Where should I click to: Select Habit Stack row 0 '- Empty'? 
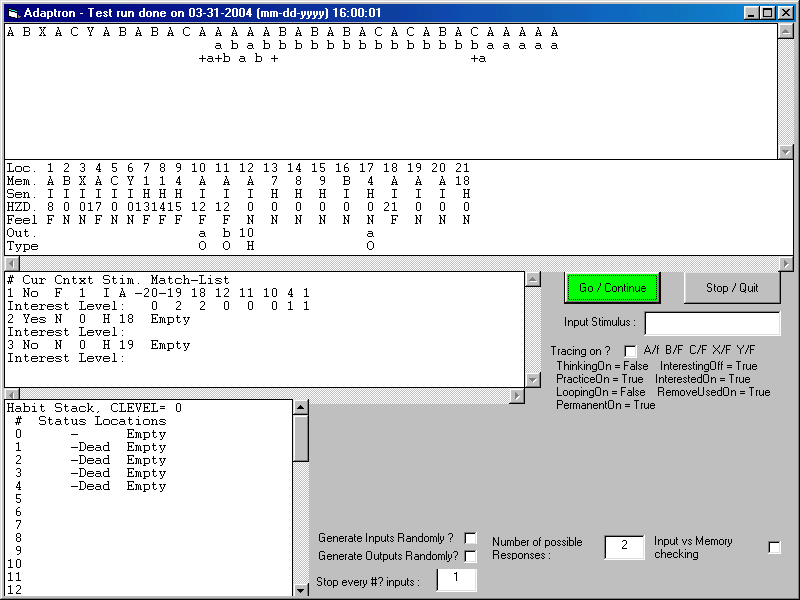click(x=91, y=434)
